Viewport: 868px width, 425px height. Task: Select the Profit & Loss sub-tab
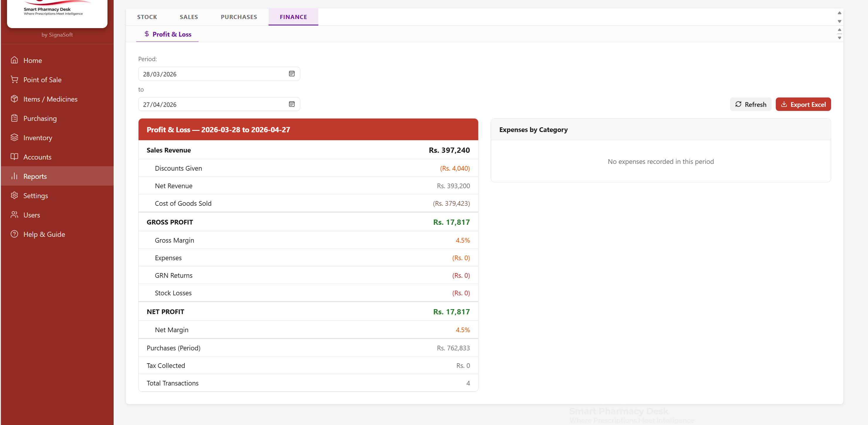click(168, 34)
